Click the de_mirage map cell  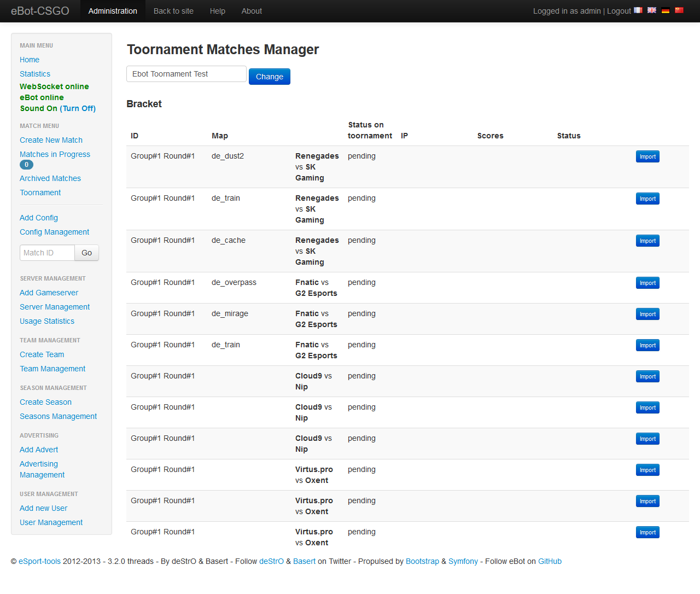point(230,313)
